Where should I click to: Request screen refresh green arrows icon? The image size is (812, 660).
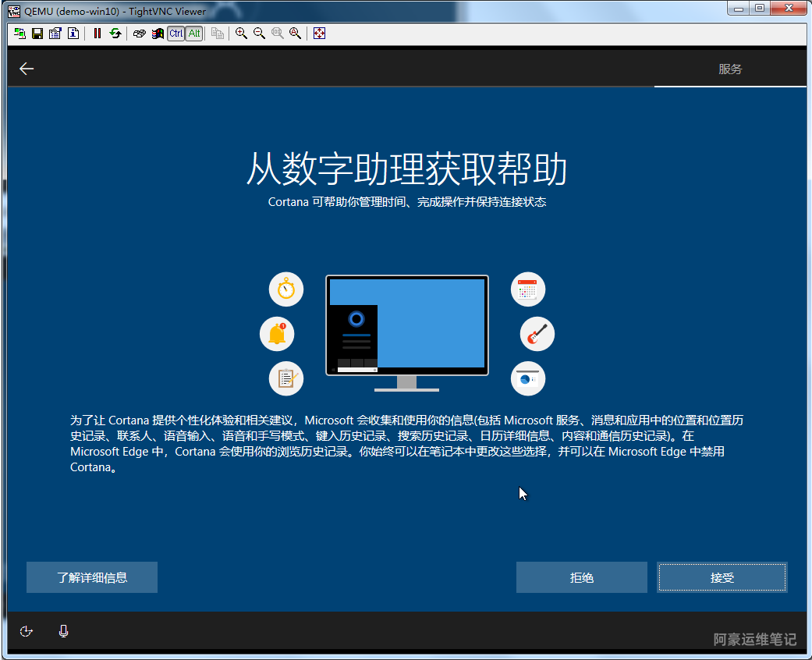[115, 34]
